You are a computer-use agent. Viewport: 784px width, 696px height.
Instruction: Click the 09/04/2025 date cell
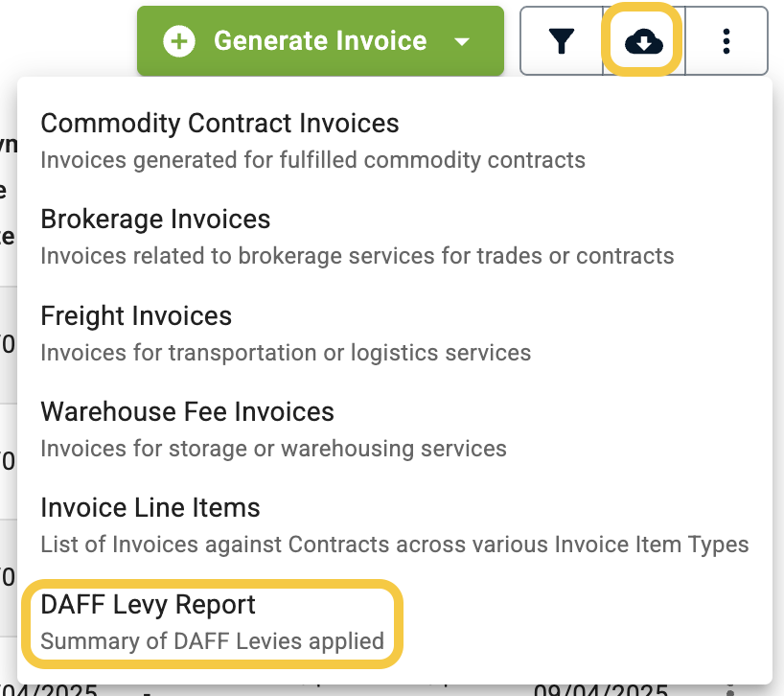pyautogui.click(x=601, y=690)
